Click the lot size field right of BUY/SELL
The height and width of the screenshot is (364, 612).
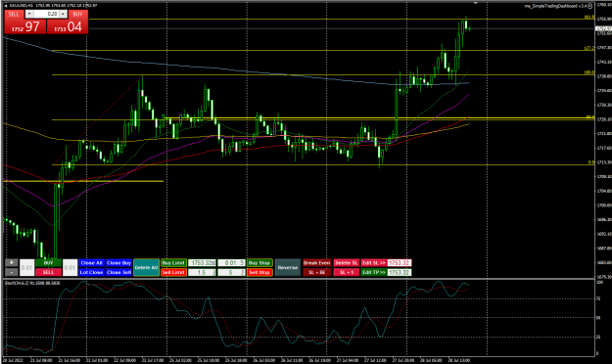click(70, 268)
